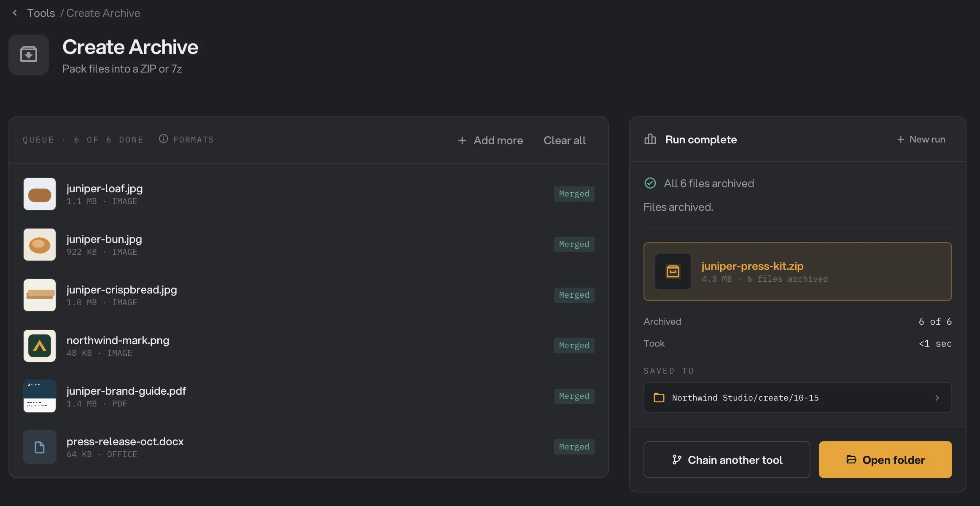
Task: Click Chain another tool
Action: (x=727, y=460)
